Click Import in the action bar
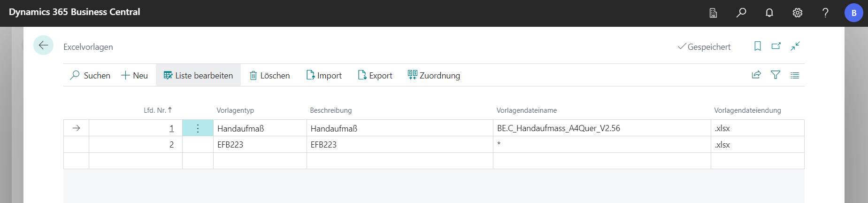Image resolution: width=868 pixels, height=203 pixels. (324, 75)
